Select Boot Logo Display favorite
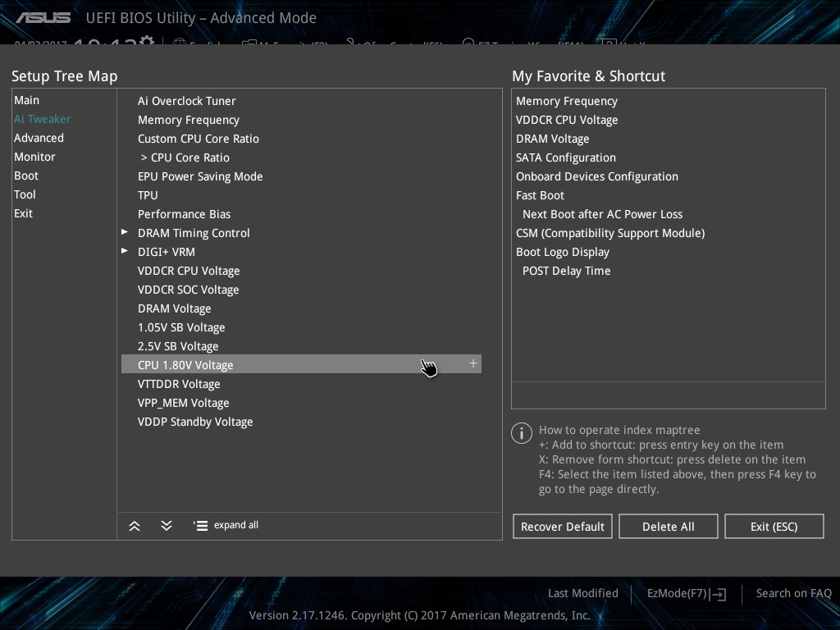The image size is (840, 630). 563,252
